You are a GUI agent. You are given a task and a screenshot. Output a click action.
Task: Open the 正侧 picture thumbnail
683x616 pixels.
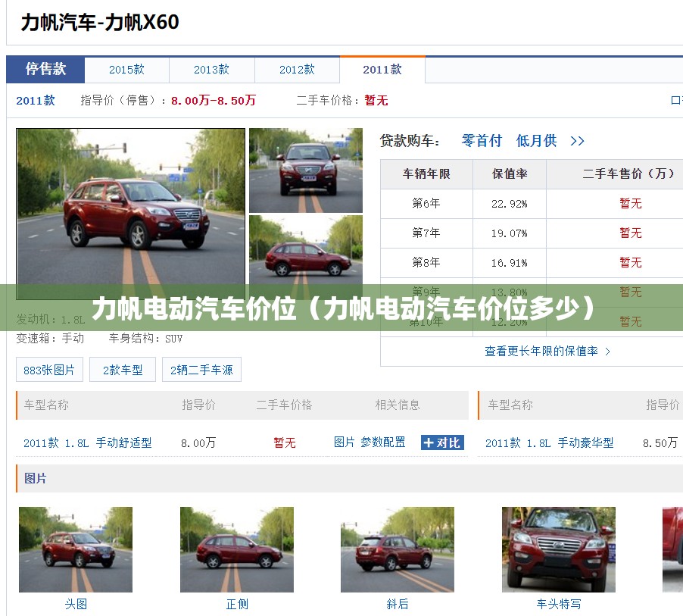(x=237, y=549)
